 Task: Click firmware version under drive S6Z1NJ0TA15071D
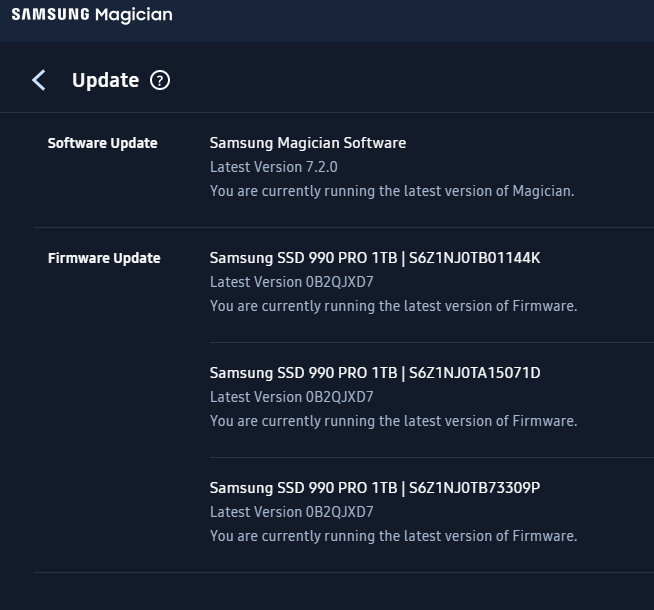(x=291, y=397)
